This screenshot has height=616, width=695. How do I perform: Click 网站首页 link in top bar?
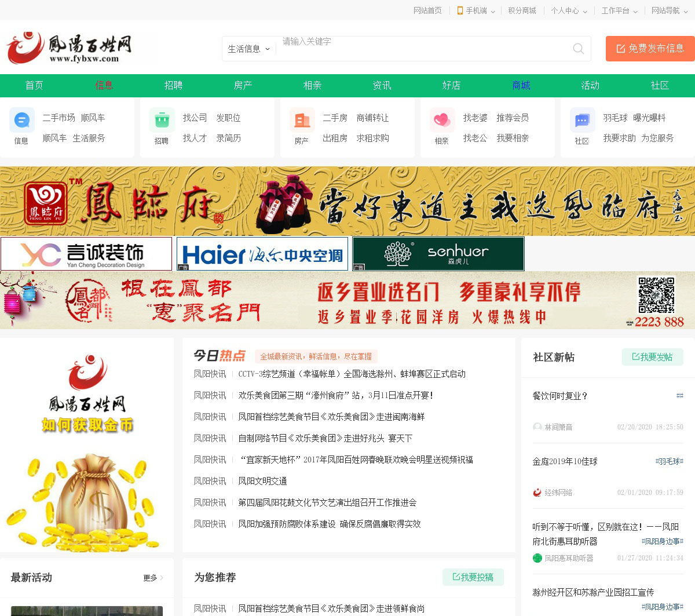[x=427, y=10]
